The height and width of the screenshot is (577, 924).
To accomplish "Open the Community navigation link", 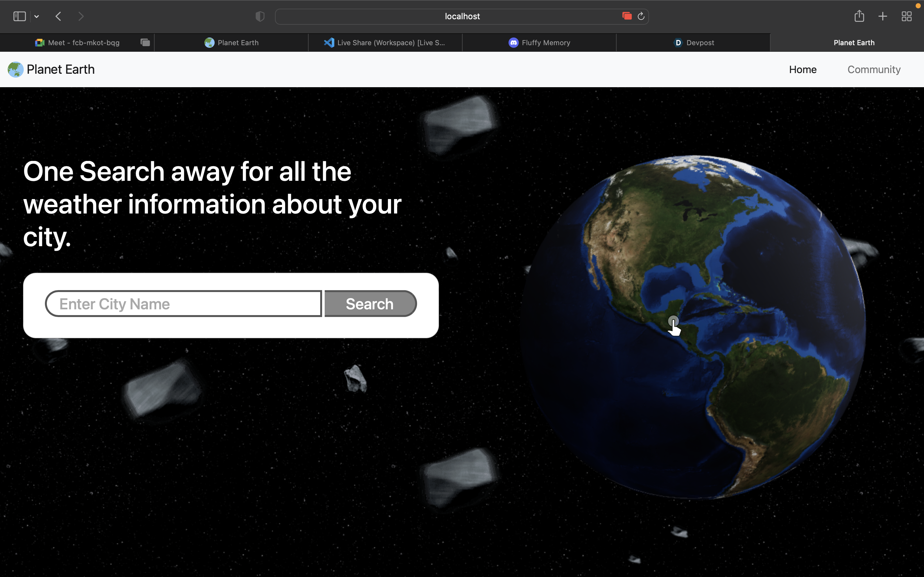I will pos(874,70).
